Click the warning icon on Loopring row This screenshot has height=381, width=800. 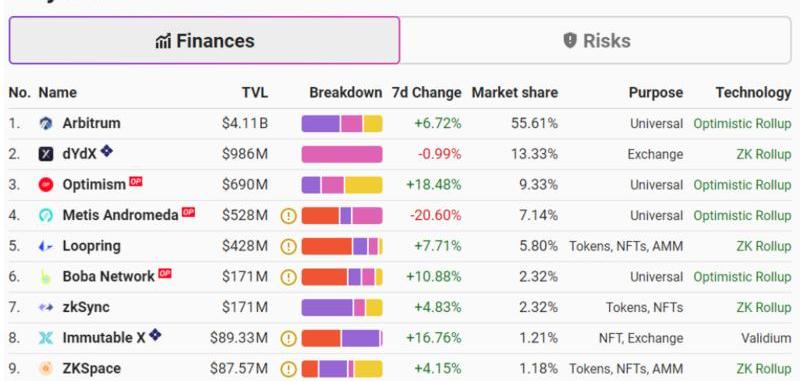pyautogui.click(x=289, y=247)
